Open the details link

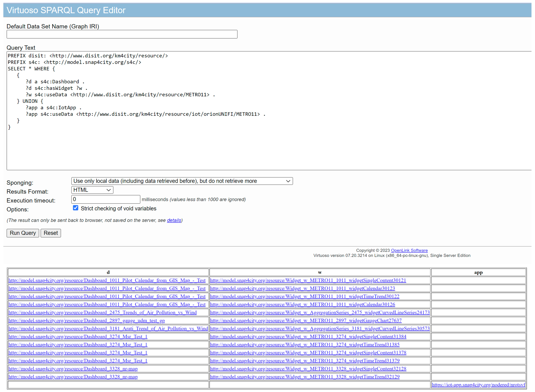tap(174, 220)
